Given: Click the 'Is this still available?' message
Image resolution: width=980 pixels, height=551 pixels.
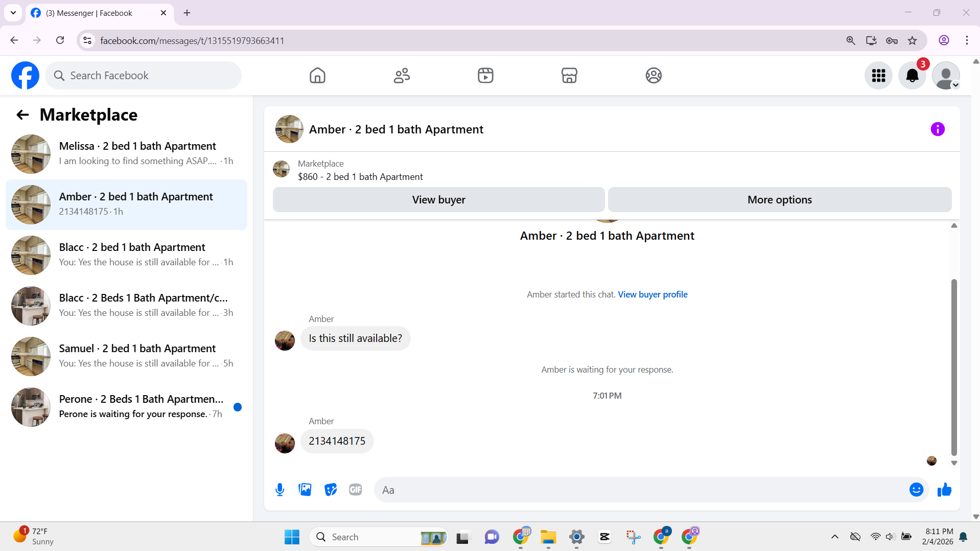Looking at the screenshot, I should point(355,338).
